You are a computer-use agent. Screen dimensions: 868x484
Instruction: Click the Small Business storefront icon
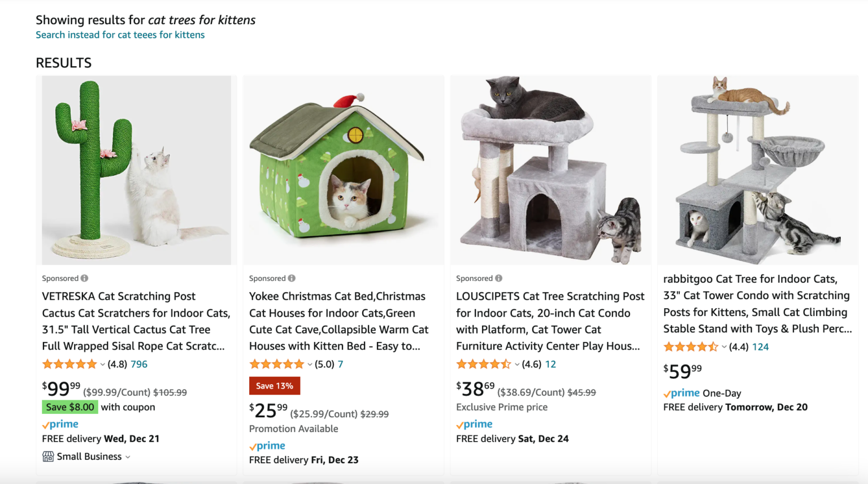(48, 456)
